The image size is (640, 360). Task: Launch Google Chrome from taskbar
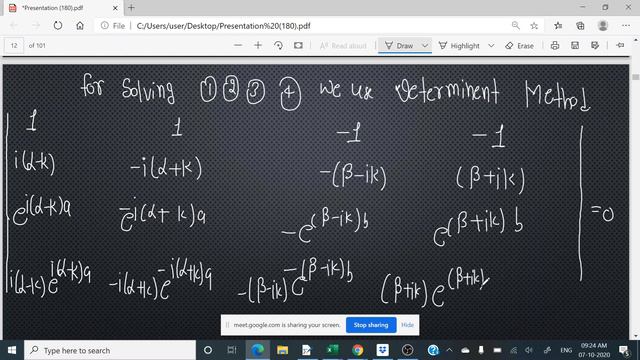[358, 350]
